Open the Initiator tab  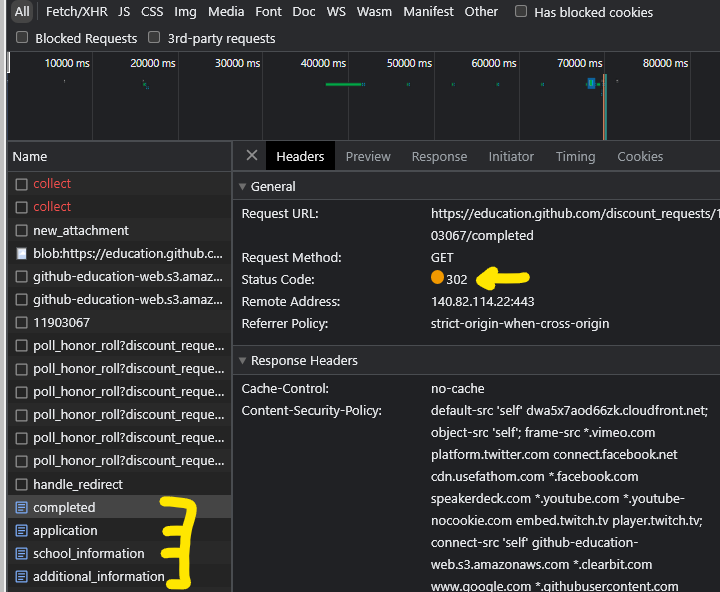tap(511, 157)
